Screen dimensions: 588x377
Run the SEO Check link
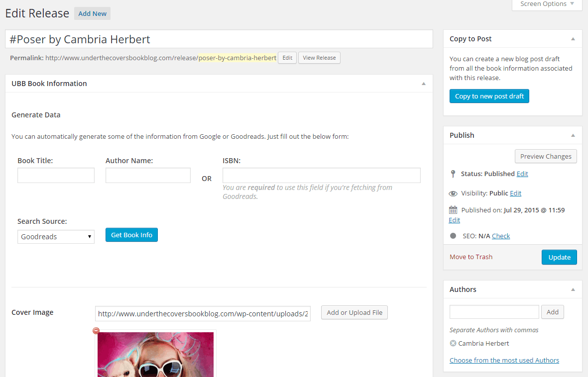pyautogui.click(x=501, y=236)
